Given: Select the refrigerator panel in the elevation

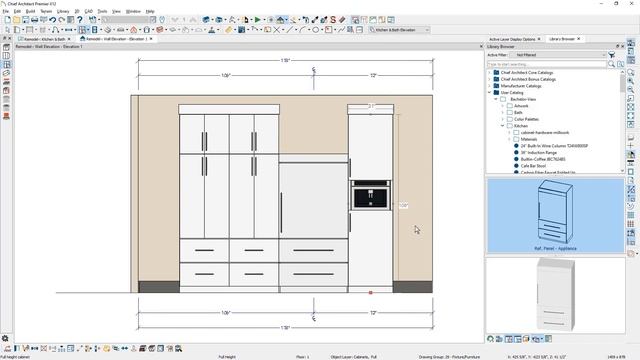Looking at the screenshot, I should click(313, 200).
